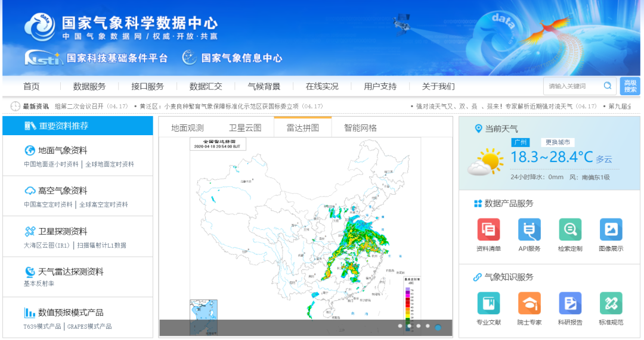Click the 气象知识服务 link icon

pos(477,277)
